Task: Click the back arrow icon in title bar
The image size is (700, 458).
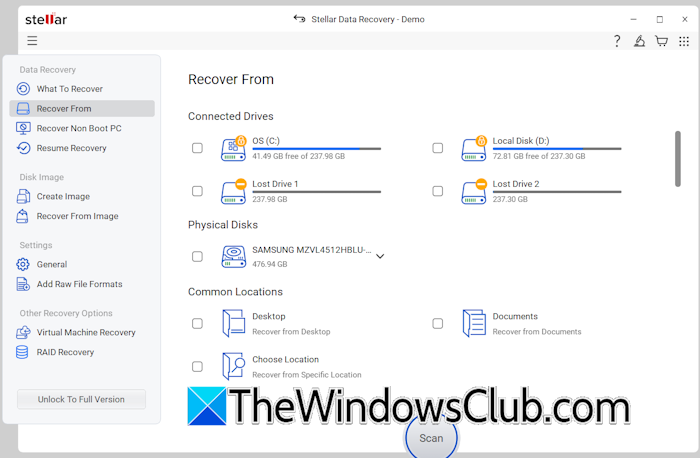Action: (x=299, y=19)
